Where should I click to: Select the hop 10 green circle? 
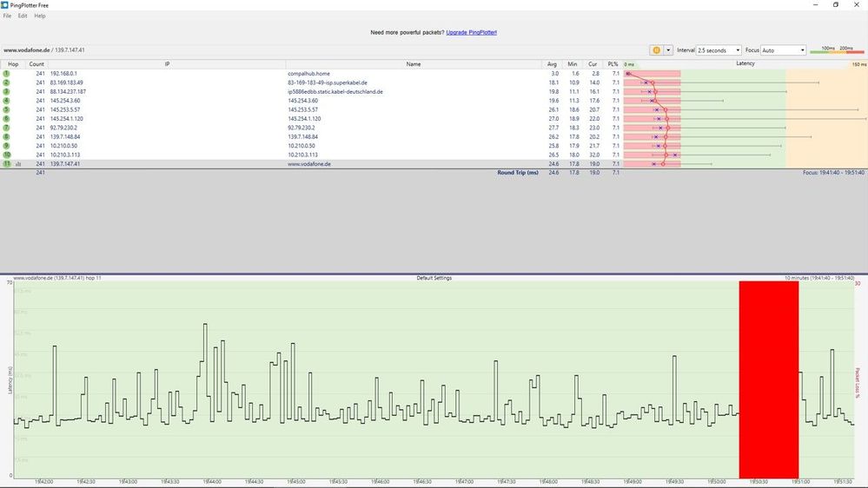pos(7,155)
